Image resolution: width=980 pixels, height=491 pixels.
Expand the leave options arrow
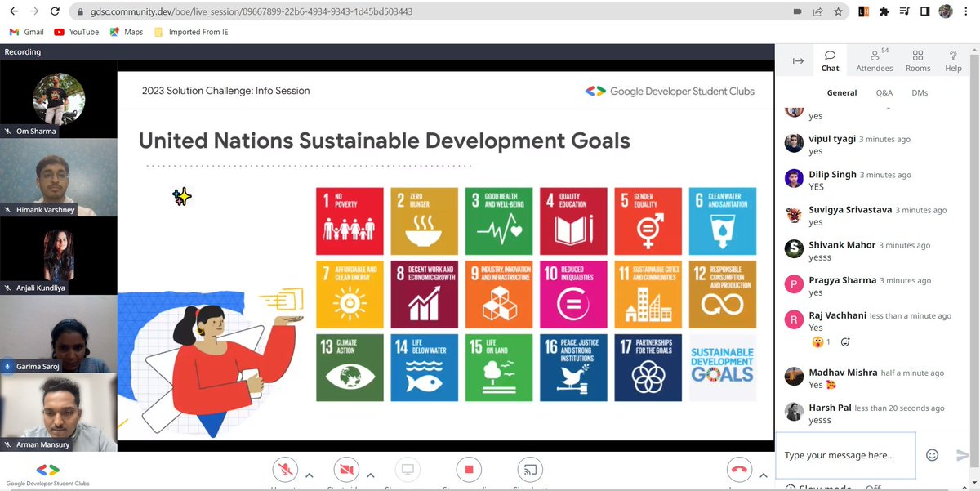[x=763, y=474]
